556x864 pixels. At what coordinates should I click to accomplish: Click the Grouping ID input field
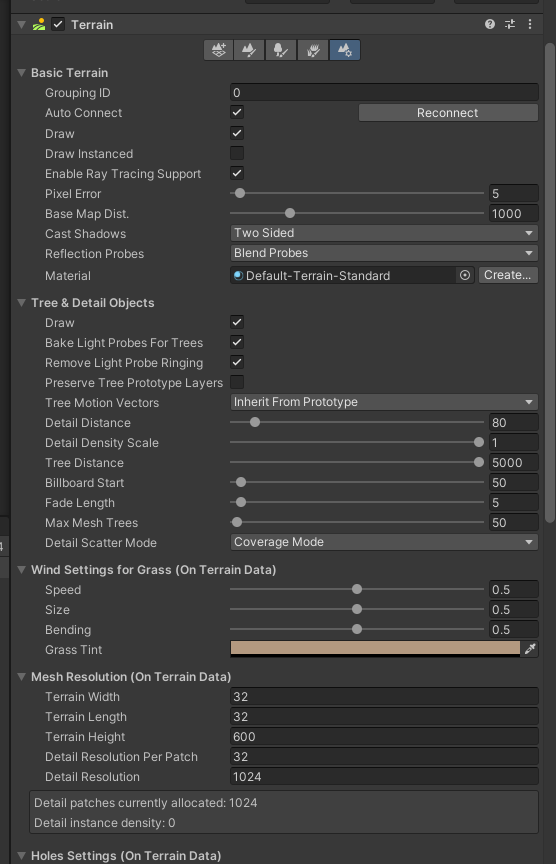[x=384, y=93]
